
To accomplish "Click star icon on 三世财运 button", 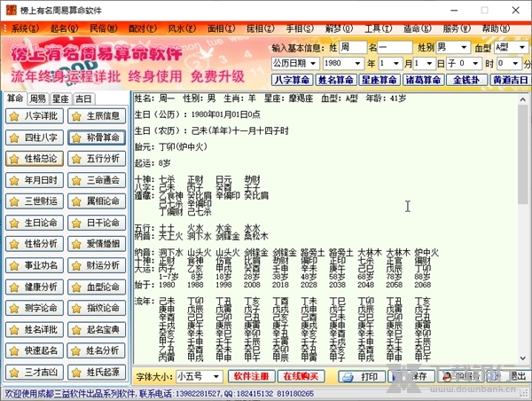I will click(14, 201).
